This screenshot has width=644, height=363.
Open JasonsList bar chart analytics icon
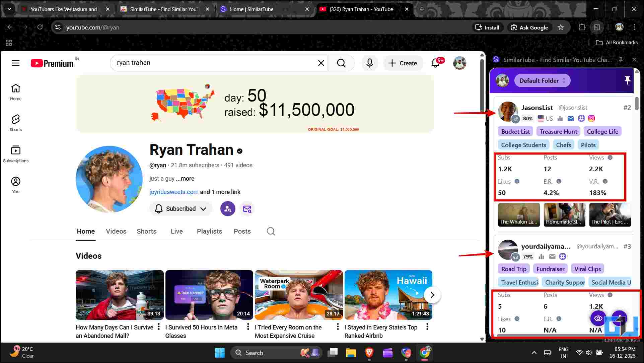pos(560,118)
